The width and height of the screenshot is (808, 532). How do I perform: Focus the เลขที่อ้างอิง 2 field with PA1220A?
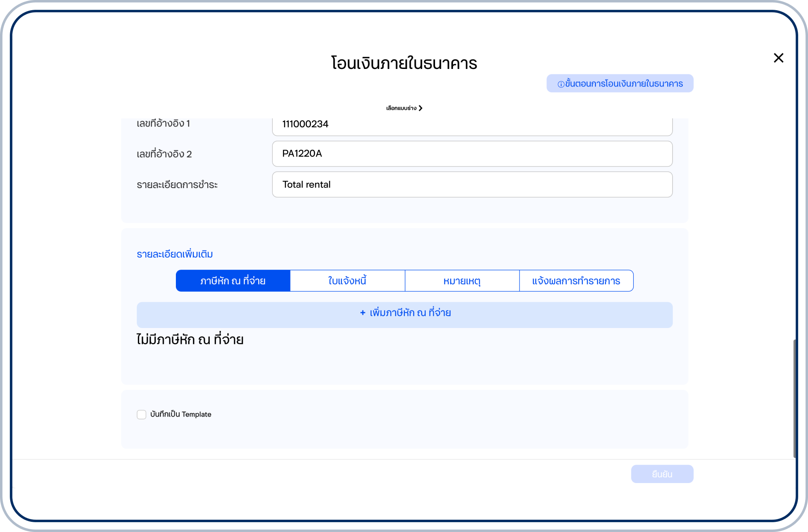472,154
